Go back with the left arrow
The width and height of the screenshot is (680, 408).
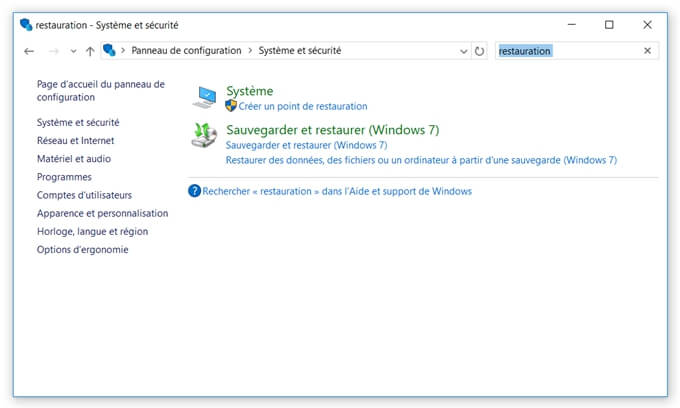pyautogui.click(x=29, y=51)
